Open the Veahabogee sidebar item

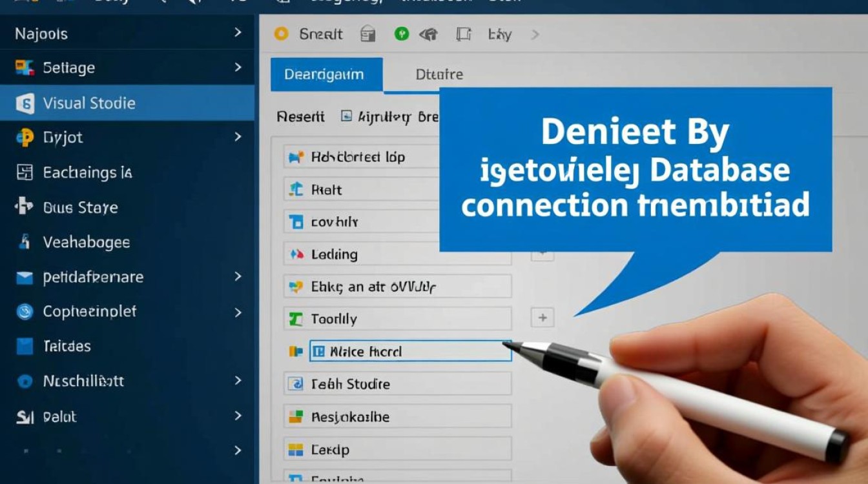[x=87, y=243]
